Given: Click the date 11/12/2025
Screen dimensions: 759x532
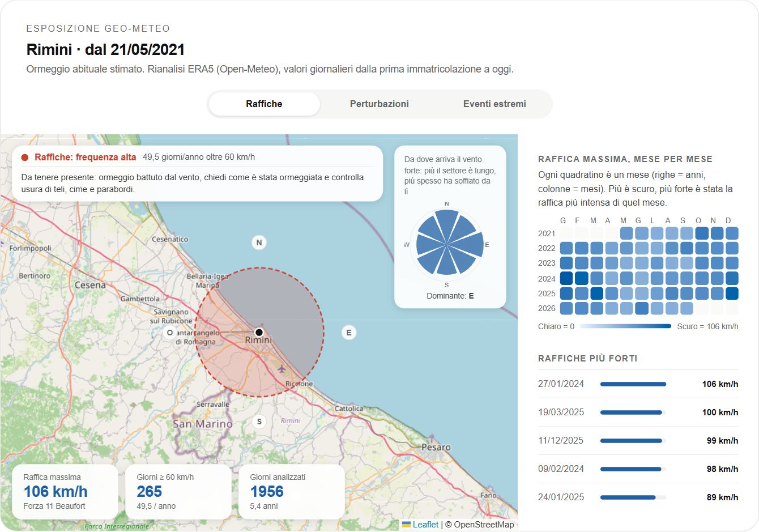Looking at the screenshot, I should click(561, 441).
